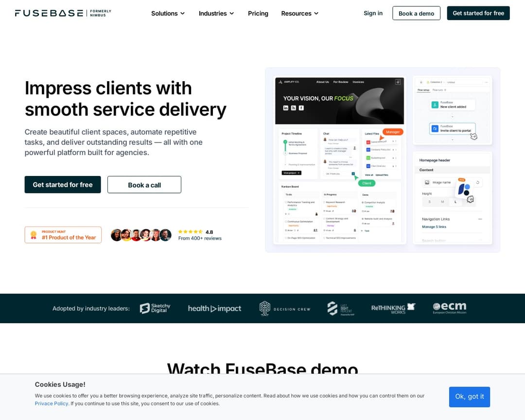Click "New client added" workflow node
The width and height of the screenshot is (525, 420).
pos(453,105)
